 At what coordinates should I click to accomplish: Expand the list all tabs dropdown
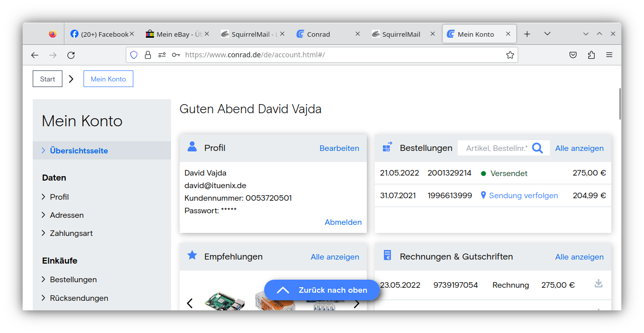click(547, 34)
